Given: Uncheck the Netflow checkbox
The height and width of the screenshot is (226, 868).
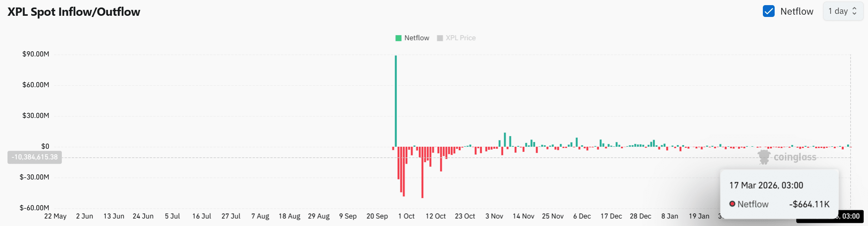Looking at the screenshot, I should point(768,11).
